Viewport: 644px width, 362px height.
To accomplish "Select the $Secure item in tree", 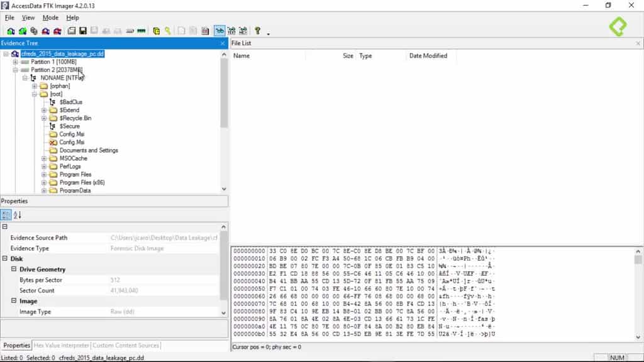I will click(x=69, y=126).
